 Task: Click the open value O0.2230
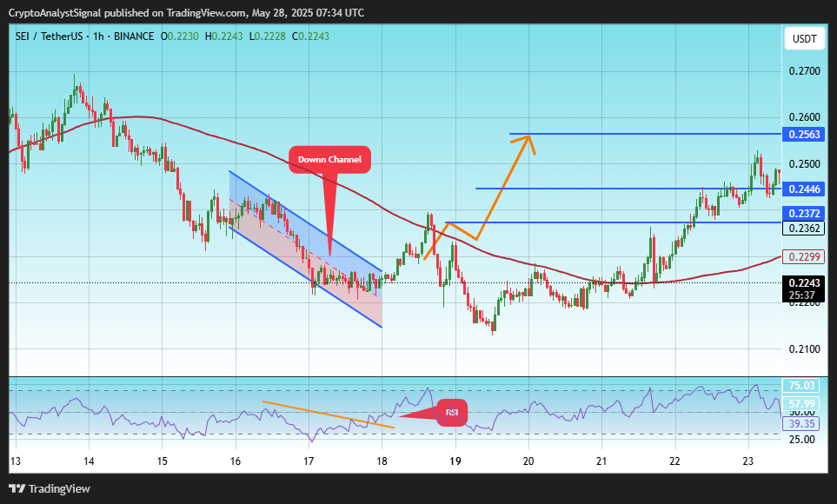(179, 36)
